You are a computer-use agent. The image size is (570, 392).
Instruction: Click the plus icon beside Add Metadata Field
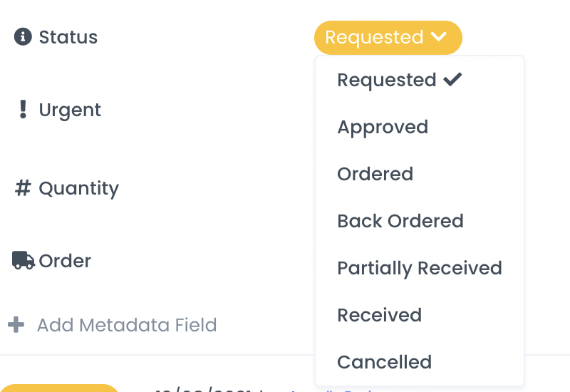16,325
